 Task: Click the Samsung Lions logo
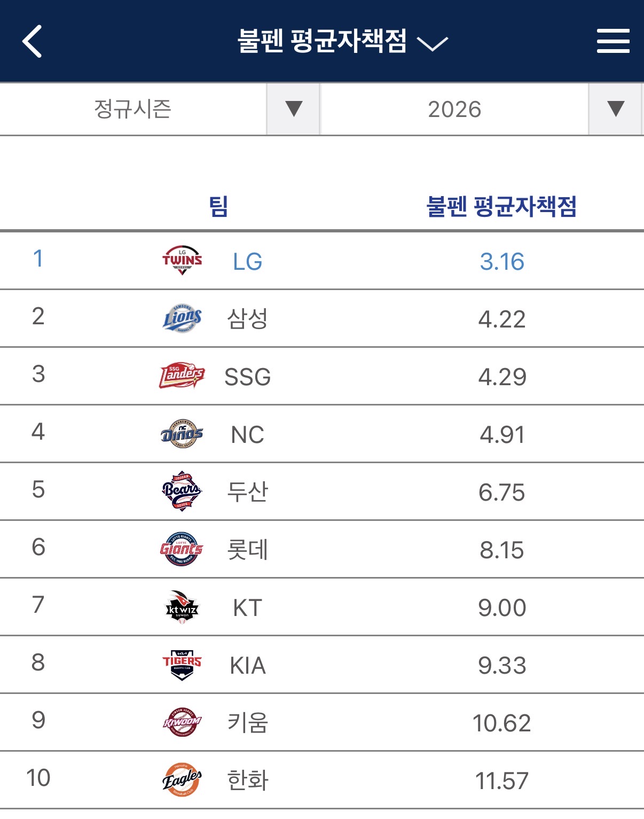(182, 318)
